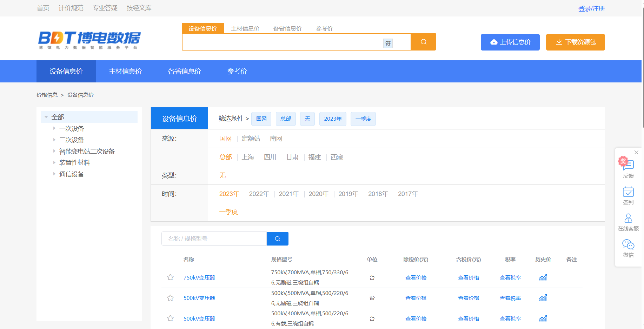Select the 2022年 time filter
Viewport: 644px width, 329px height.
(x=259, y=194)
